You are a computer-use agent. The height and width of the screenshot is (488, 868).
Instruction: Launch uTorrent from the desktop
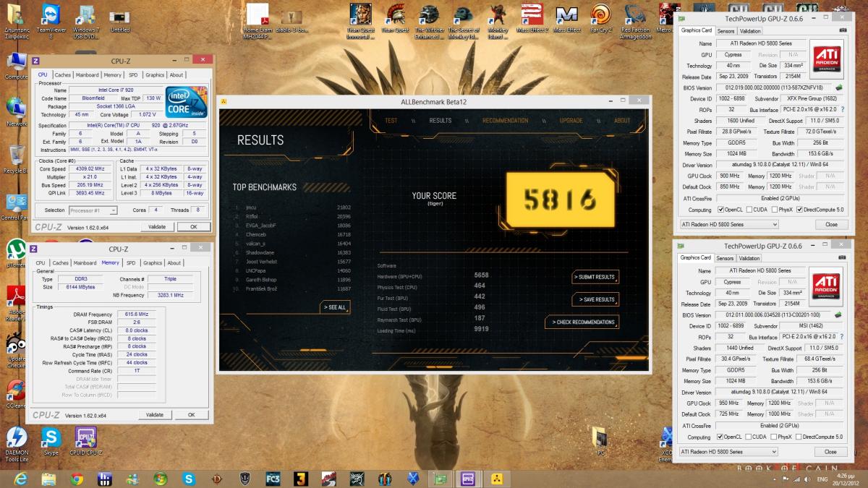pos(14,252)
